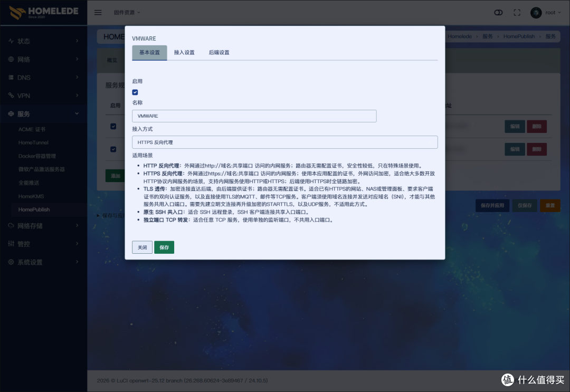
Task: Toggle second row 启用 checkbox in table
Action: pos(113,149)
